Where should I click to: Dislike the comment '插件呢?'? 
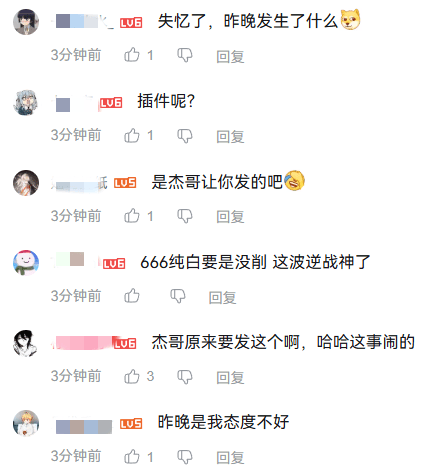(185, 136)
